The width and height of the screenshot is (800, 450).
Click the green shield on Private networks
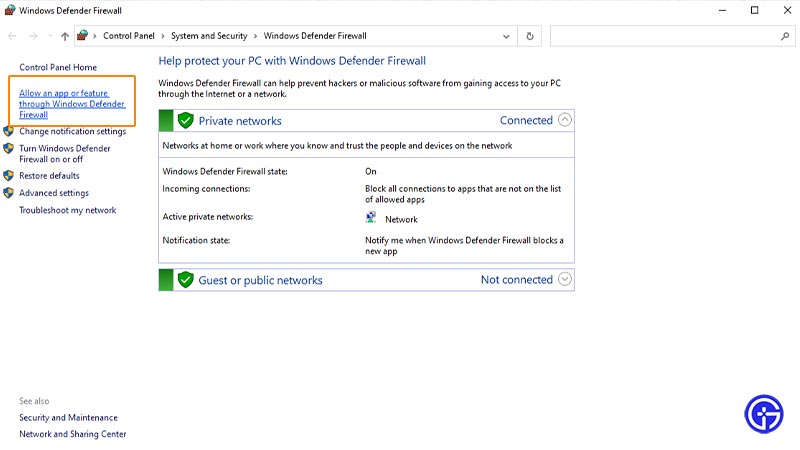(185, 120)
